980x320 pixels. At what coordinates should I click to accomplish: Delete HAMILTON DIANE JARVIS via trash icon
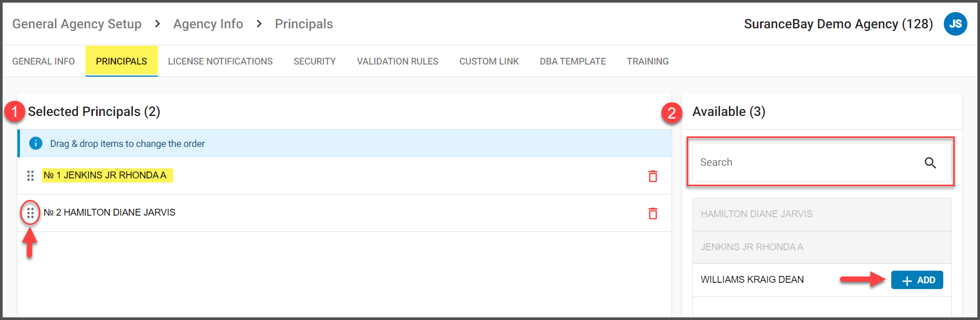pyautogui.click(x=652, y=214)
